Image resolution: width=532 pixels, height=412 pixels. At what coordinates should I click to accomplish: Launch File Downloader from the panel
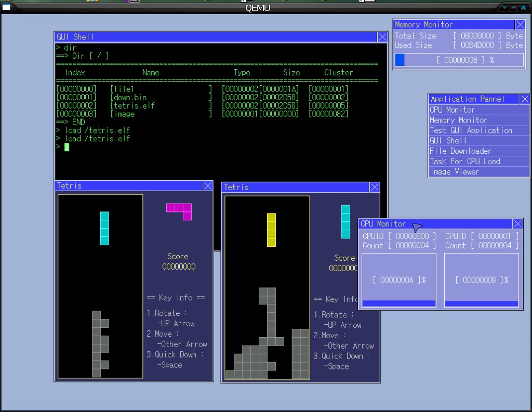click(x=478, y=151)
